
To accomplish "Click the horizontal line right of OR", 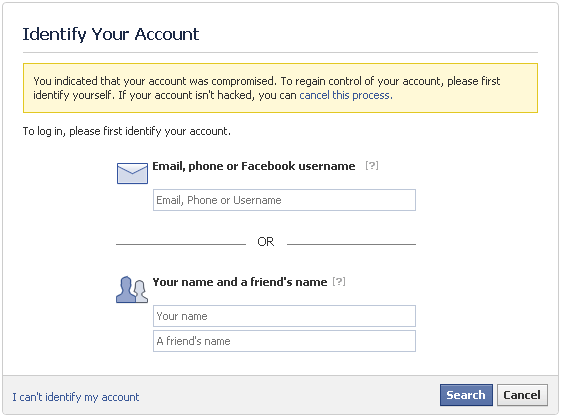I will pos(351,244).
